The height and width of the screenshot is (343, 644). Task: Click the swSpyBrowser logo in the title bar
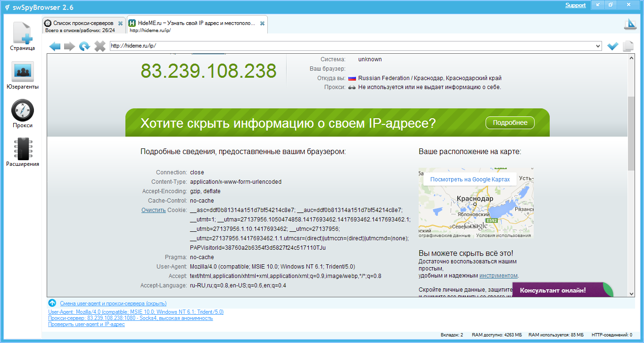pyautogui.click(x=7, y=8)
